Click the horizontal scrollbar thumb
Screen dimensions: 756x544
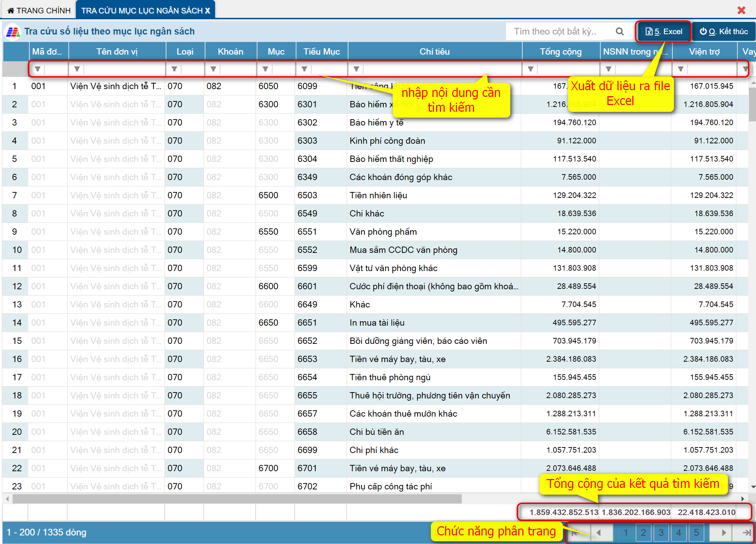click(238, 499)
